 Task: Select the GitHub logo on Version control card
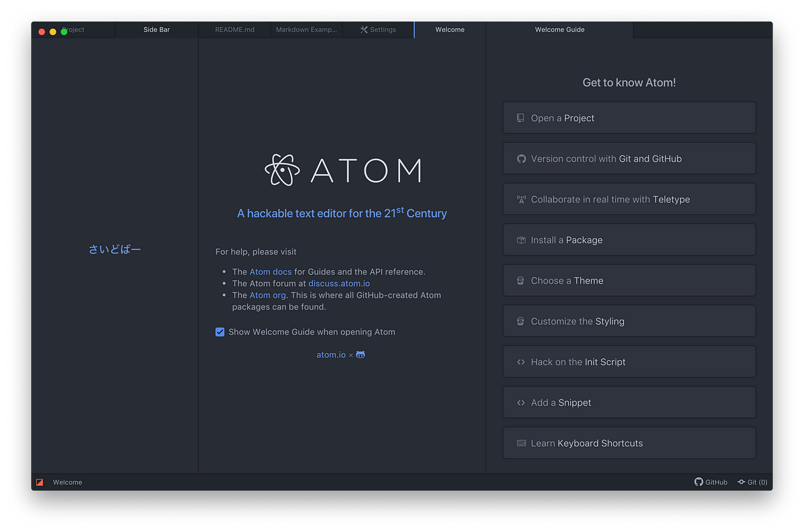coord(521,158)
